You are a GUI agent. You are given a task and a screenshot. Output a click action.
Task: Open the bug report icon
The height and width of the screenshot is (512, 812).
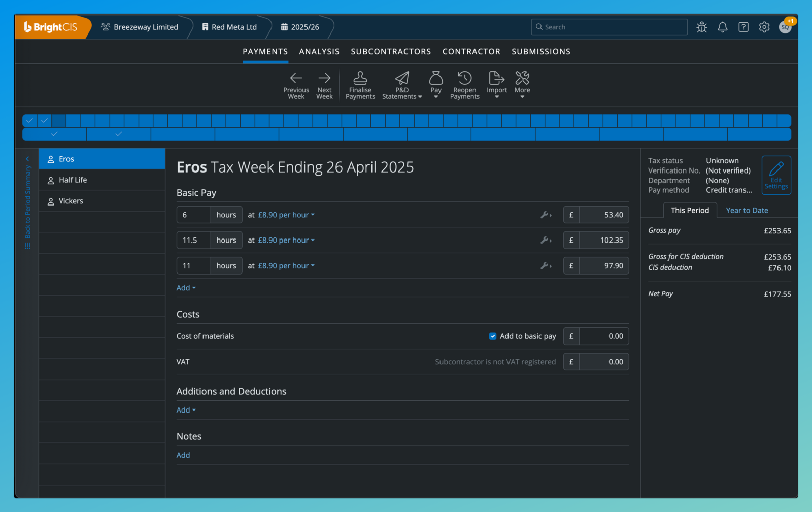702,27
